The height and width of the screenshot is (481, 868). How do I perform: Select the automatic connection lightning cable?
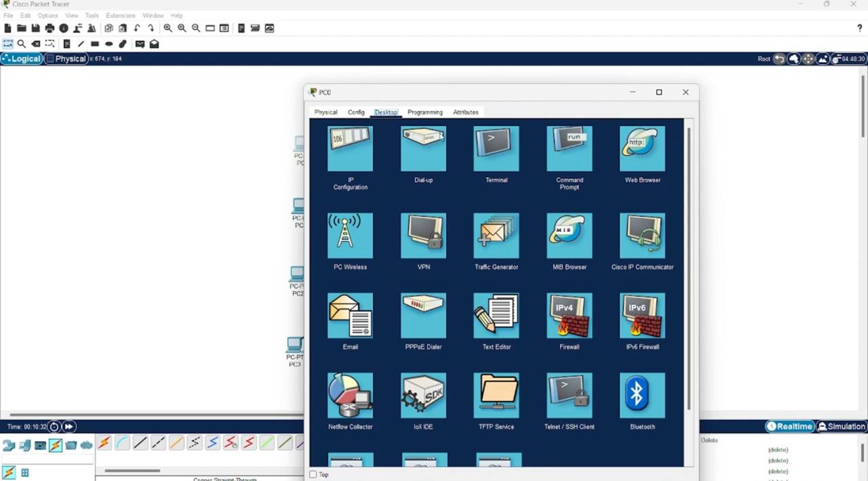104,443
